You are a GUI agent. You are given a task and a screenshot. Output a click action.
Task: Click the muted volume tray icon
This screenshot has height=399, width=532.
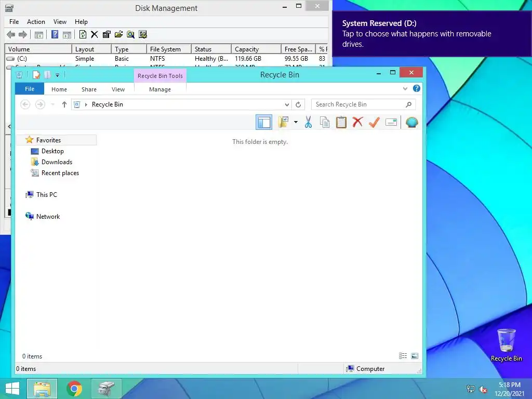pos(483,389)
